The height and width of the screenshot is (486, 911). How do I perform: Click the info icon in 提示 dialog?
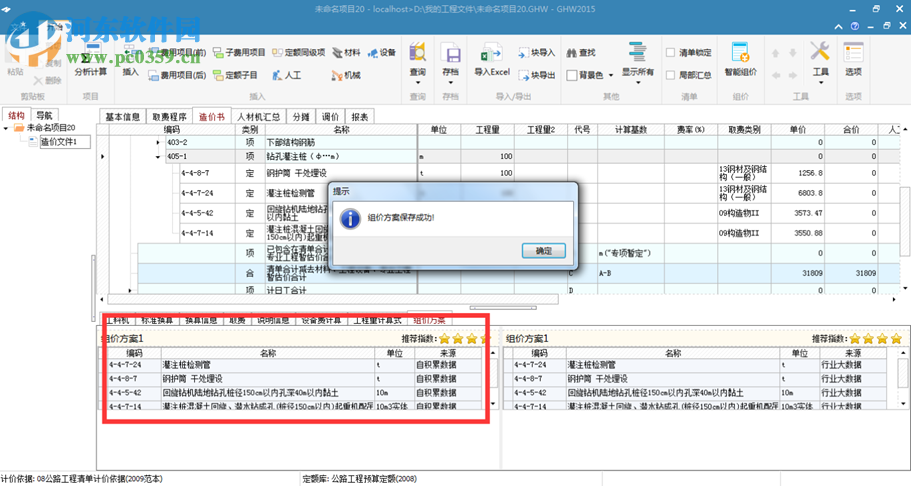[350, 218]
